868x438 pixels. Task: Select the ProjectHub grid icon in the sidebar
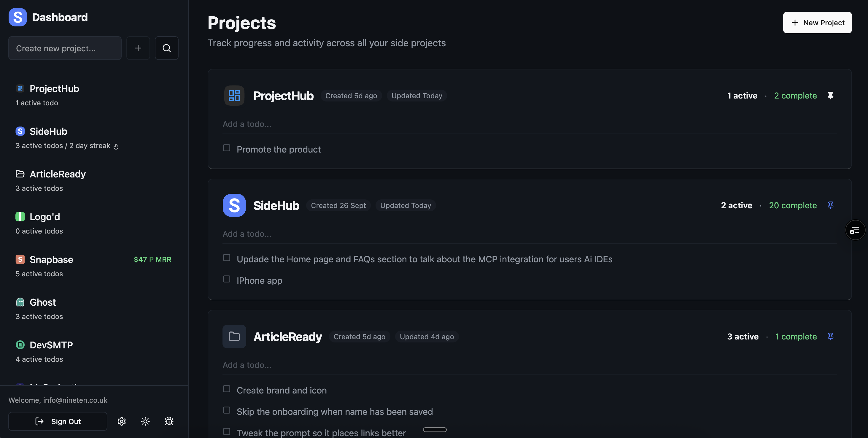pyautogui.click(x=20, y=88)
